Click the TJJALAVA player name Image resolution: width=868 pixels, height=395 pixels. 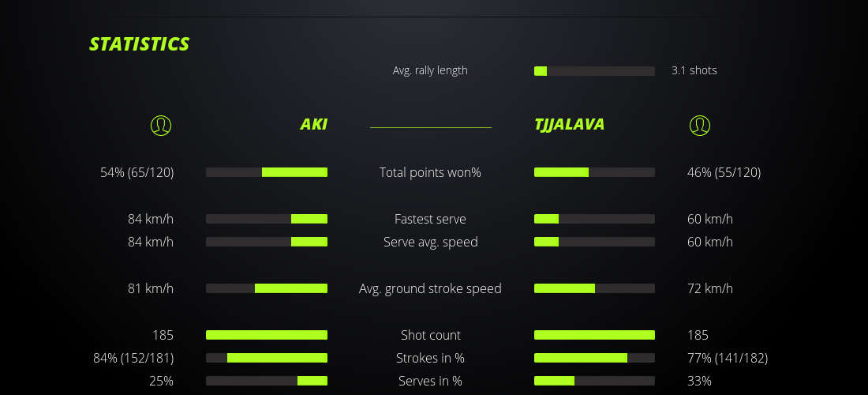pos(569,124)
